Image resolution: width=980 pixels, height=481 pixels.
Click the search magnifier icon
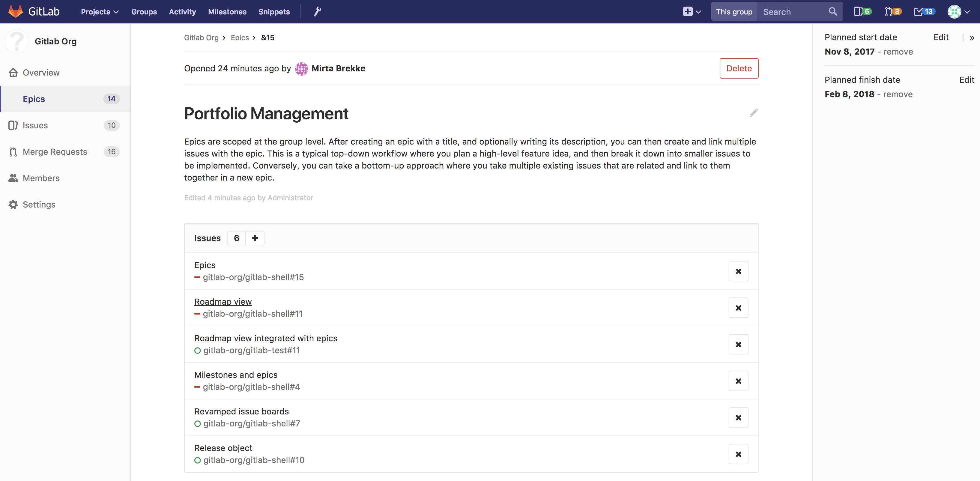pos(832,12)
